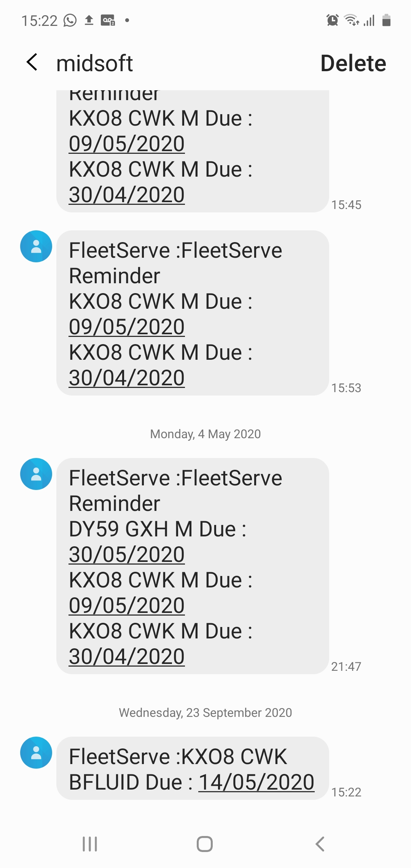The width and height of the screenshot is (411, 868).
Task: Tap the recent apps navigation button
Action: point(89,842)
